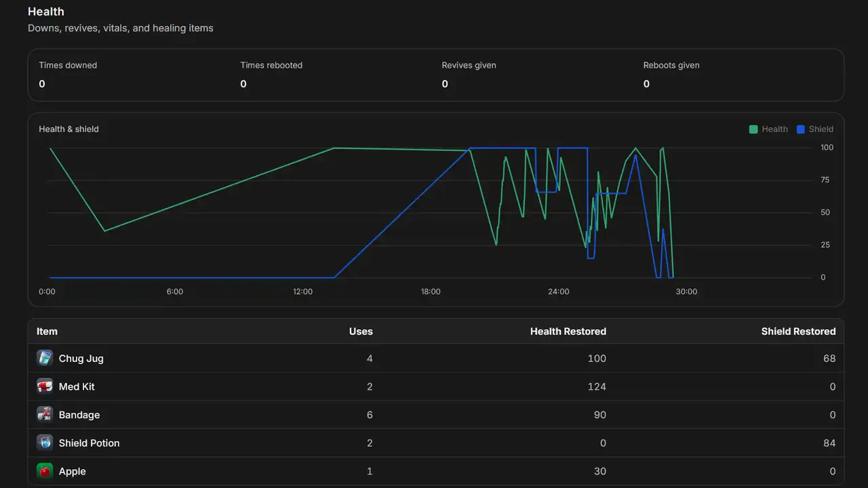Image resolution: width=868 pixels, height=488 pixels.
Task: Click the Health section heading
Action: (x=46, y=12)
